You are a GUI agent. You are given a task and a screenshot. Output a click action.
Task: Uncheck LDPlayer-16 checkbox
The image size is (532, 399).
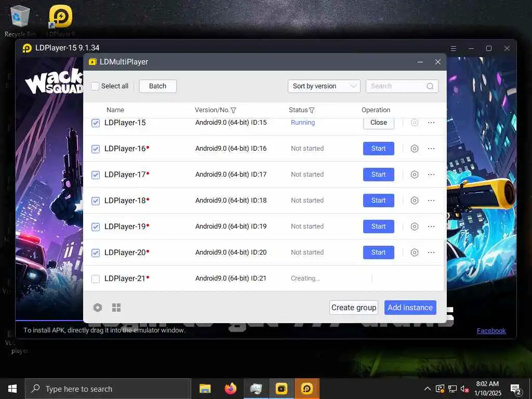coord(96,149)
